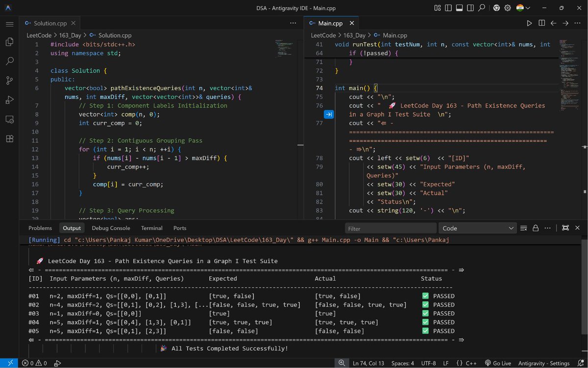Click line number 74 in the Main.cpp gutter
The image size is (588, 368).
click(x=319, y=88)
